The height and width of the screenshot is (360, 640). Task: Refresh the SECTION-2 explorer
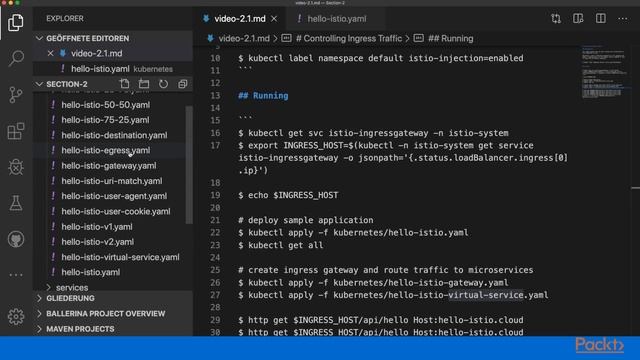click(x=163, y=84)
